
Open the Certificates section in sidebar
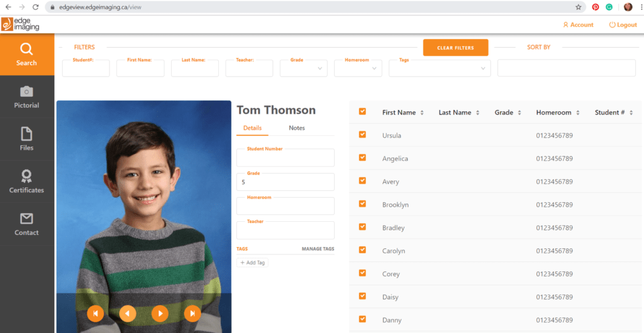pos(26,182)
